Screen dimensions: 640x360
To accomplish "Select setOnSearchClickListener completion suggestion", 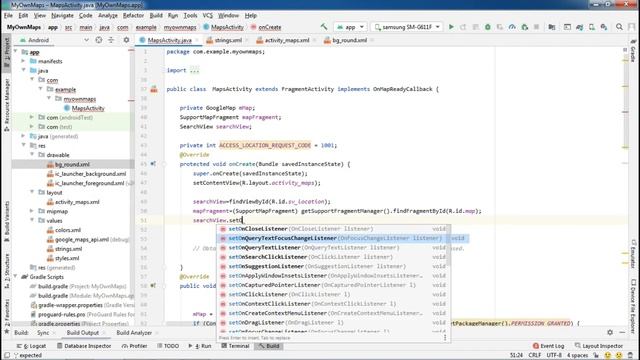I will pyautogui.click(x=333, y=257).
